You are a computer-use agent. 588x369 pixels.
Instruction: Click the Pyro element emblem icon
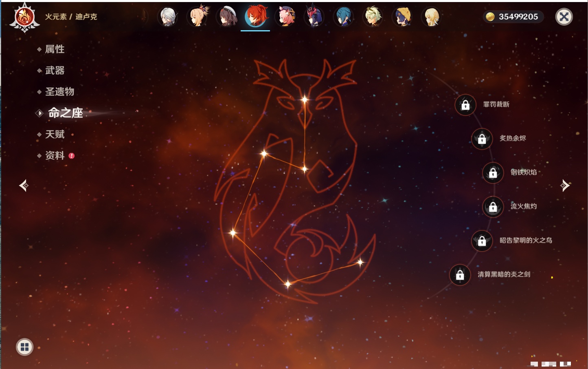pyautogui.click(x=24, y=18)
